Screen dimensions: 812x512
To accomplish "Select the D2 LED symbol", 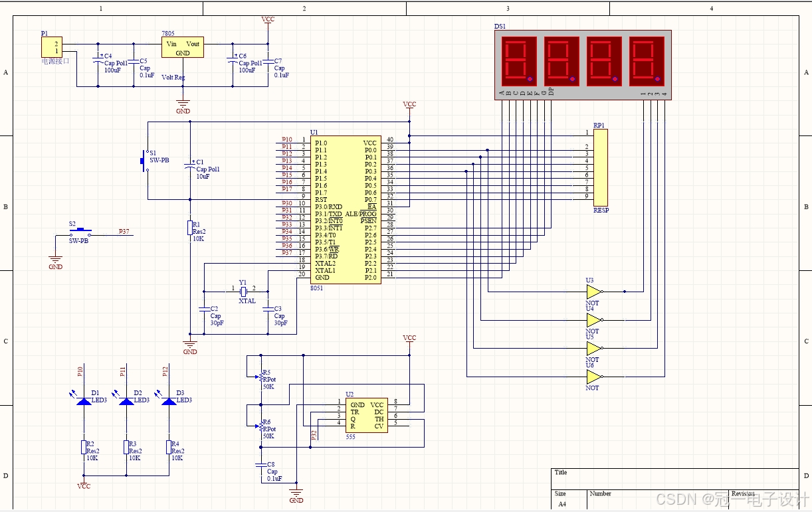I will tap(126, 400).
